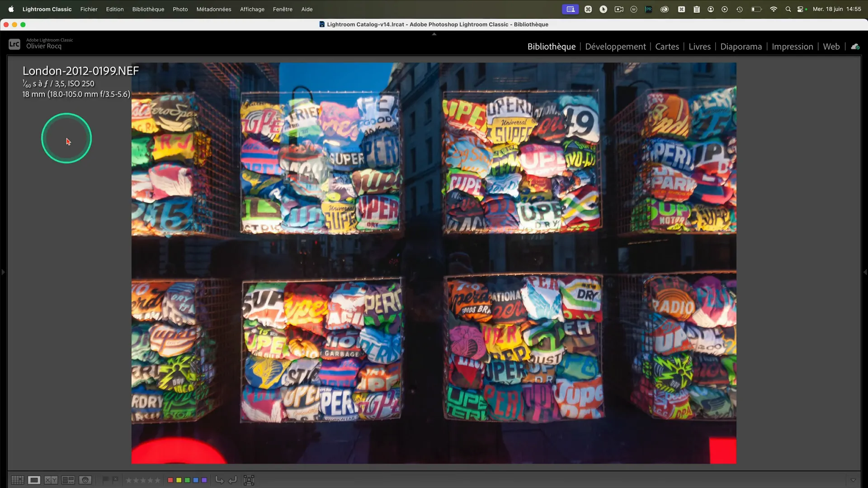Apply yellow color label

click(179, 480)
